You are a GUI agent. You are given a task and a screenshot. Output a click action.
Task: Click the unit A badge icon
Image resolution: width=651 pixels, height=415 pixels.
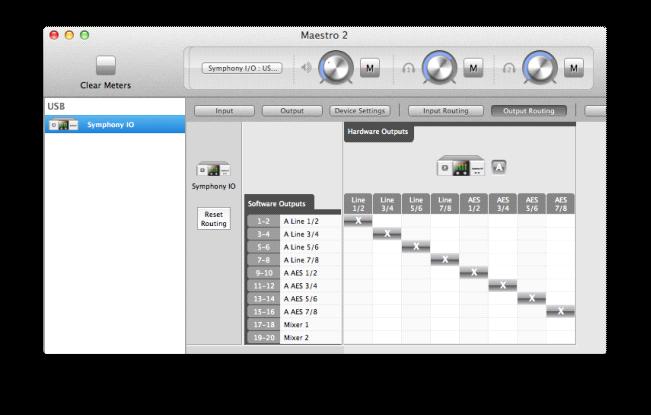click(499, 167)
